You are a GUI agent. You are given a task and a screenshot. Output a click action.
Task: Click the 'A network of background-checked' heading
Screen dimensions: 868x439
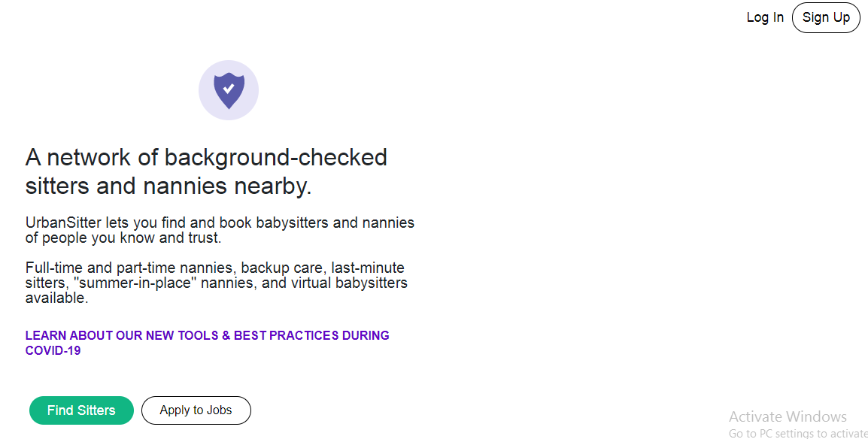pyautogui.click(x=206, y=158)
